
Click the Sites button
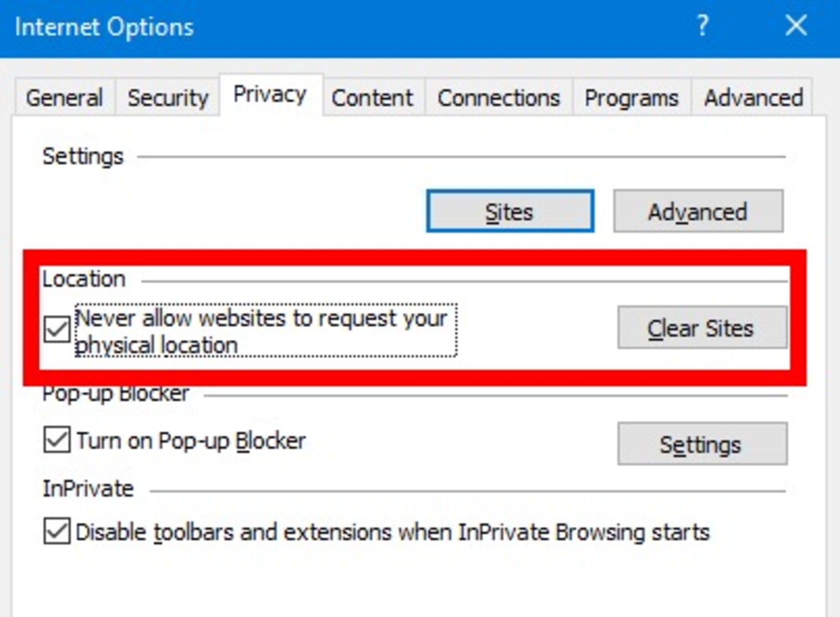[x=510, y=211]
